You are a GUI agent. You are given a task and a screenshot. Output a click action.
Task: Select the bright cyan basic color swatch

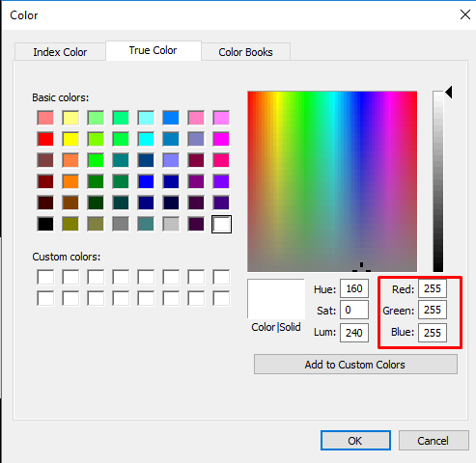146,139
